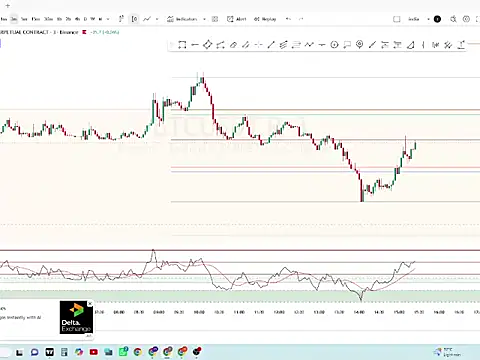Select the cross line drawing tool
Viewport: 480px width, 360px height.
(258, 45)
